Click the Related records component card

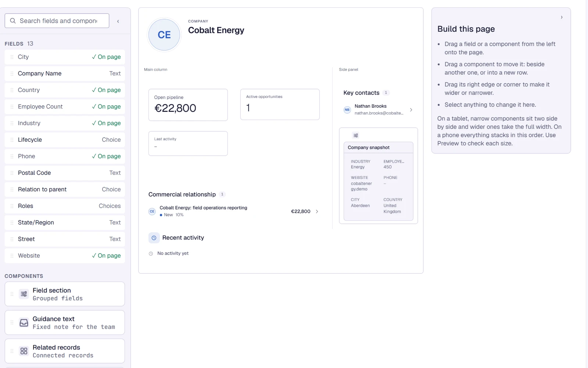(x=65, y=351)
